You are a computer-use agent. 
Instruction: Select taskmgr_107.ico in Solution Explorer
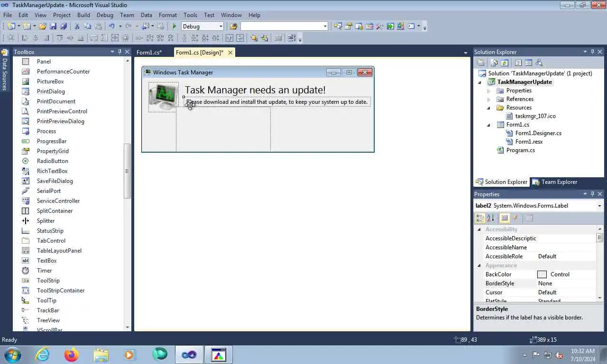click(535, 116)
